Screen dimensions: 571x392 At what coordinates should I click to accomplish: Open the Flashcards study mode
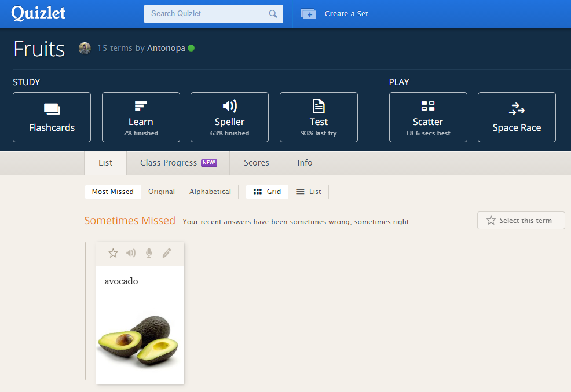pyautogui.click(x=52, y=117)
